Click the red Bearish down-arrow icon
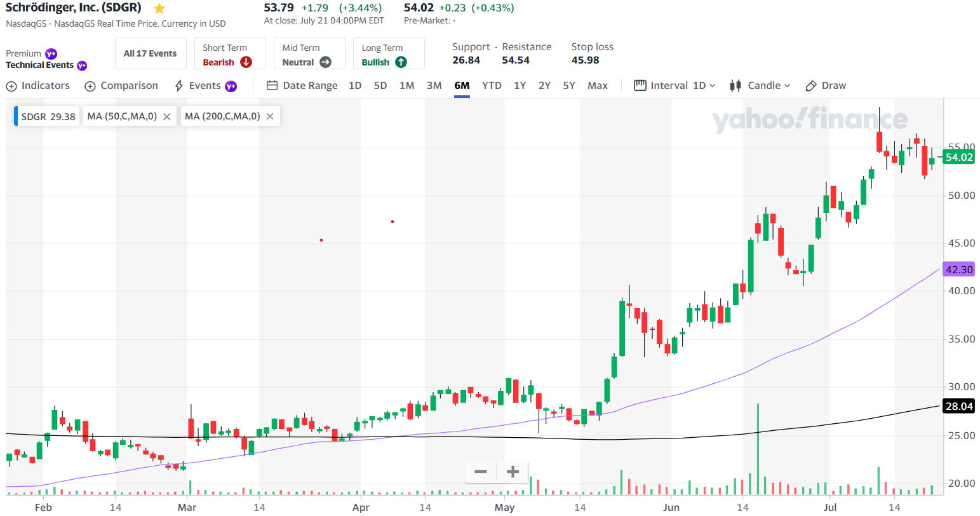 coord(246,62)
